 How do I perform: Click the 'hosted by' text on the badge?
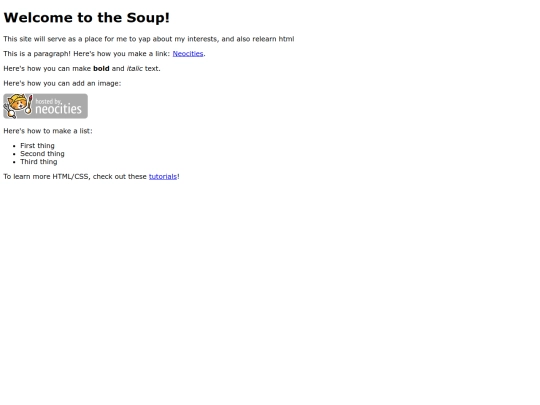pos(48,101)
